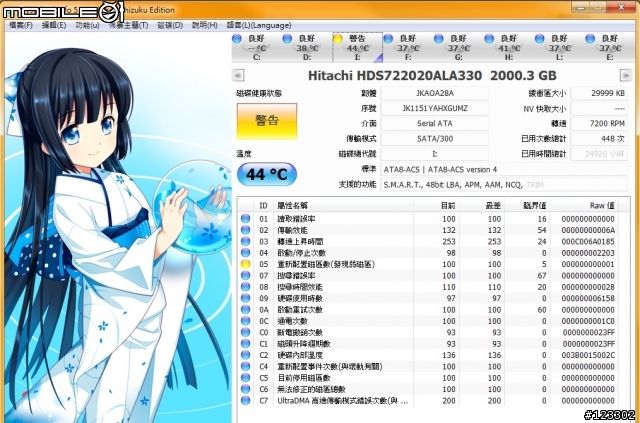The height and width of the screenshot is (423, 640).
Task: Click transfer mode field SATA/300
Action: 435,139
